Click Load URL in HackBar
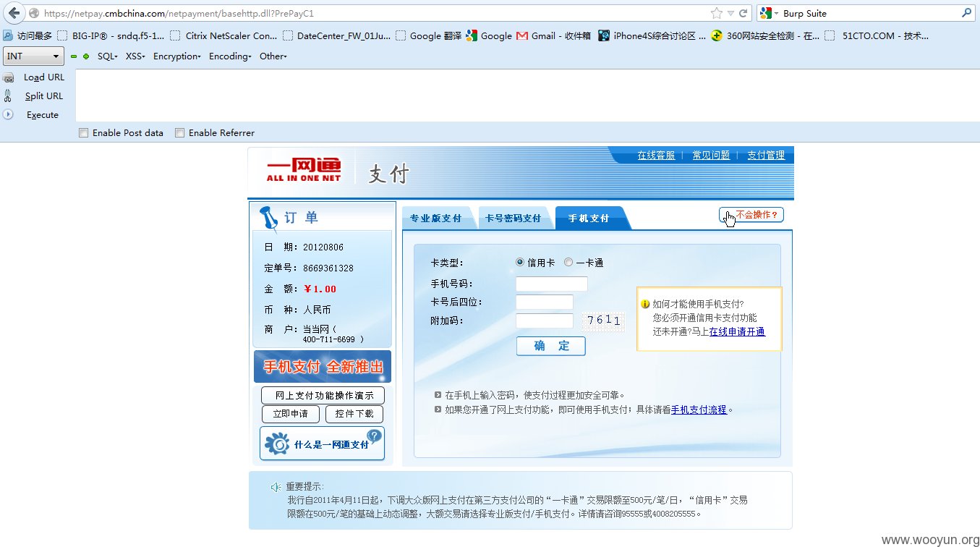 (44, 77)
